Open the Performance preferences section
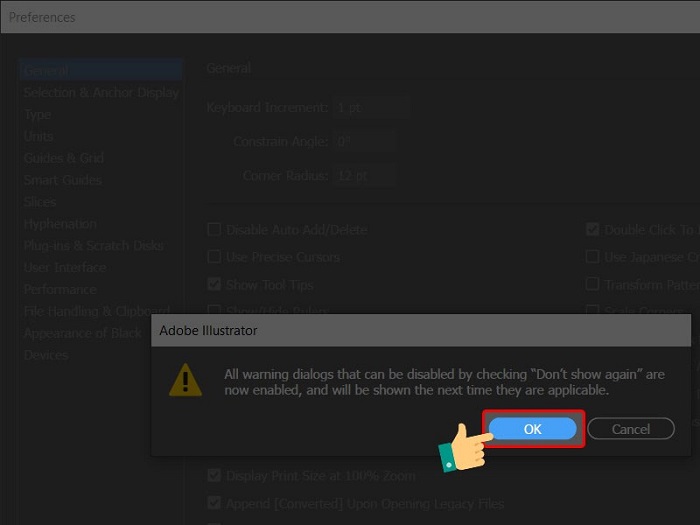This screenshot has height=525, width=700. click(60, 290)
